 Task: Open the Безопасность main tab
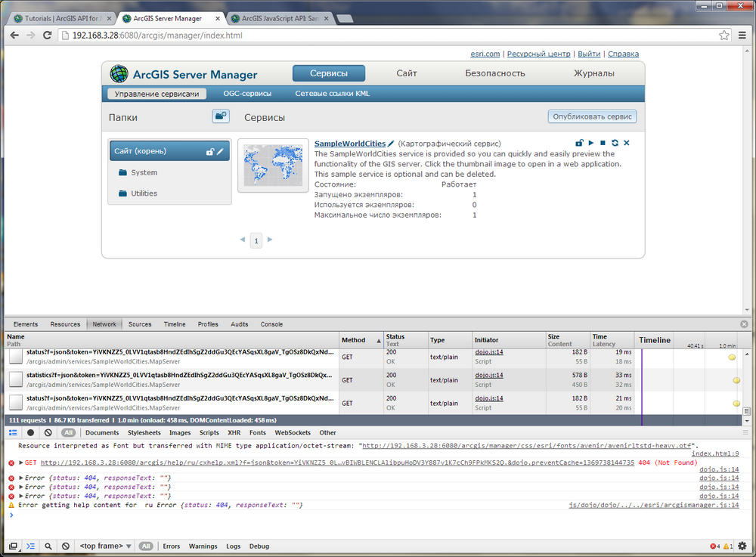(x=494, y=73)
